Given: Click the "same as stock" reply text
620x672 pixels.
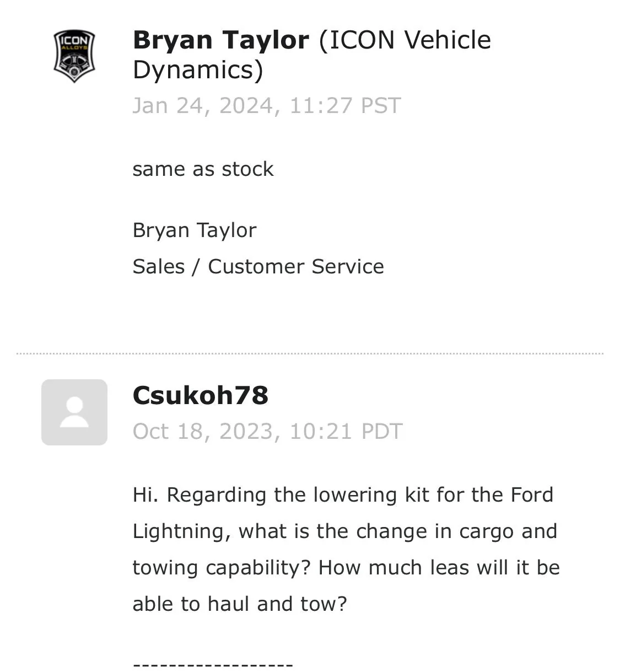Looking at the screenshot, I should [x=203, y=169].
